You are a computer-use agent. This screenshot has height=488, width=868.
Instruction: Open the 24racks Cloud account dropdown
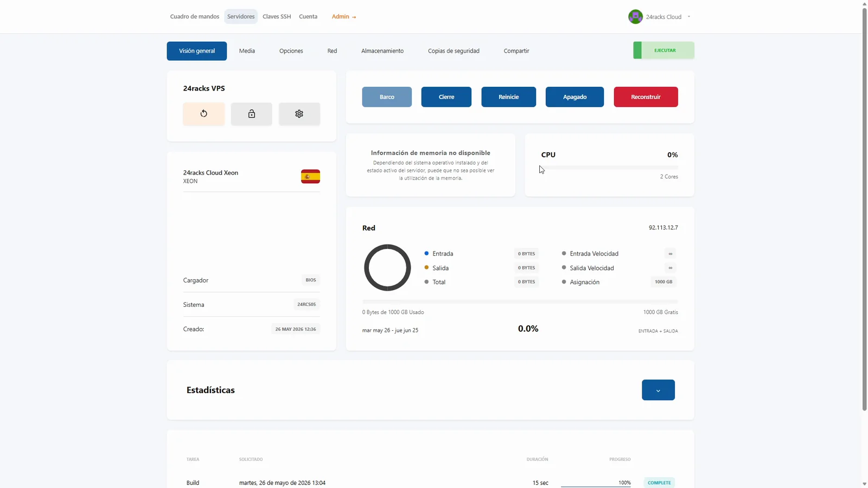point(660,17)
